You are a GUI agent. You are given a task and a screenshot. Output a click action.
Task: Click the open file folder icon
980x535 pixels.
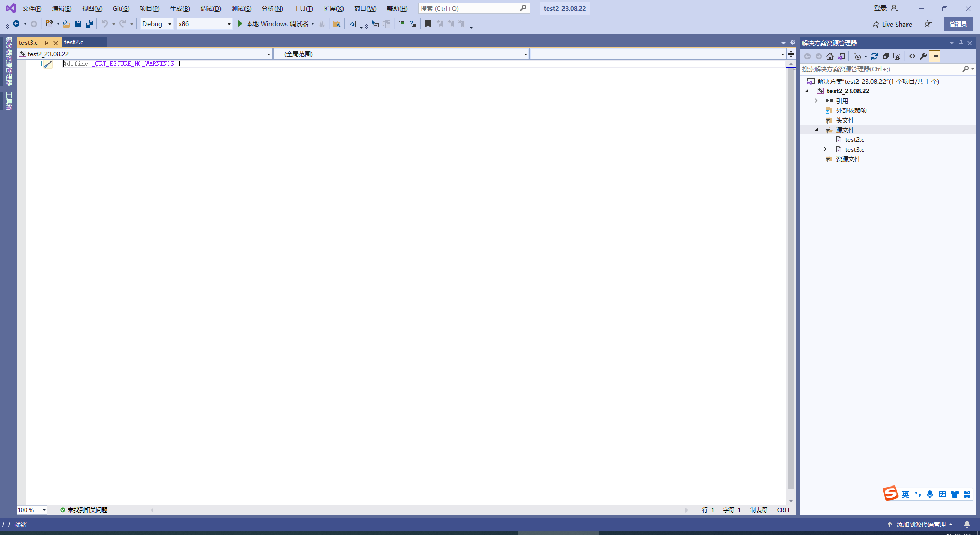[66, 24]
